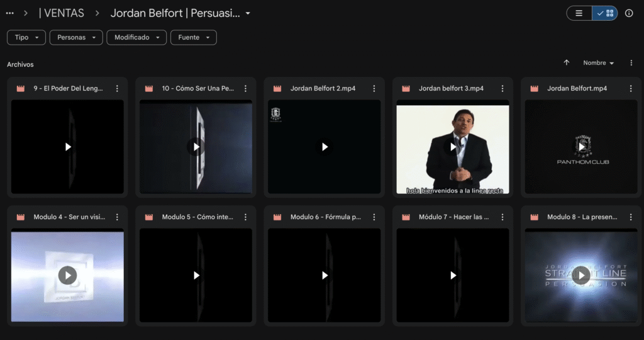
Task: Expand the Modificado filter dropdown
Action: point(136,38)
